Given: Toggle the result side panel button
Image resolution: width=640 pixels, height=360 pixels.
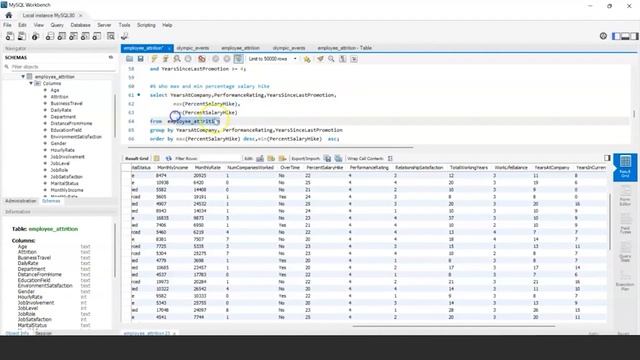Looking at the screenshot, I should pyautogui.click(x=607, y=158).
